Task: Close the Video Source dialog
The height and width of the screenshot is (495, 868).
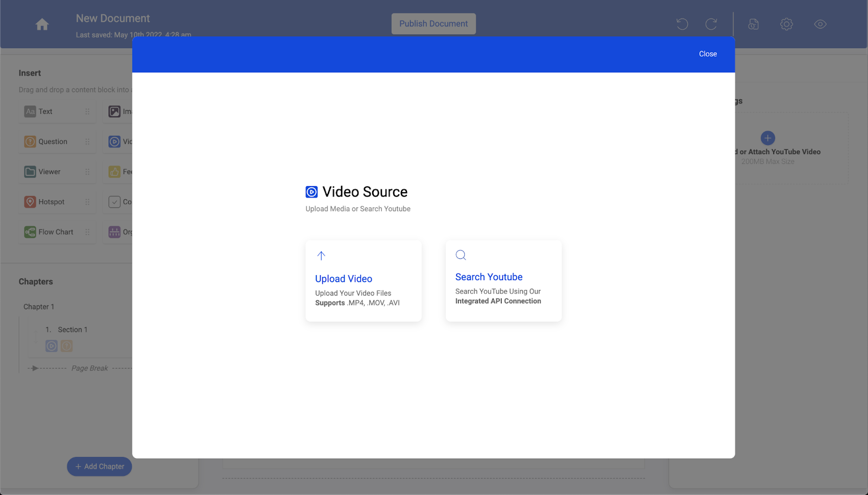Action: [707, 54]
